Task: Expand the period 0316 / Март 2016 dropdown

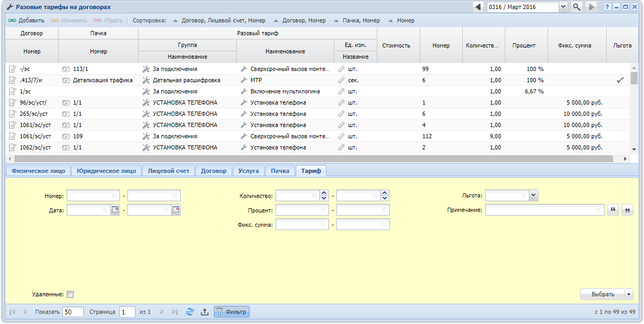Action: pyautogui.click(x=563, y=7)
